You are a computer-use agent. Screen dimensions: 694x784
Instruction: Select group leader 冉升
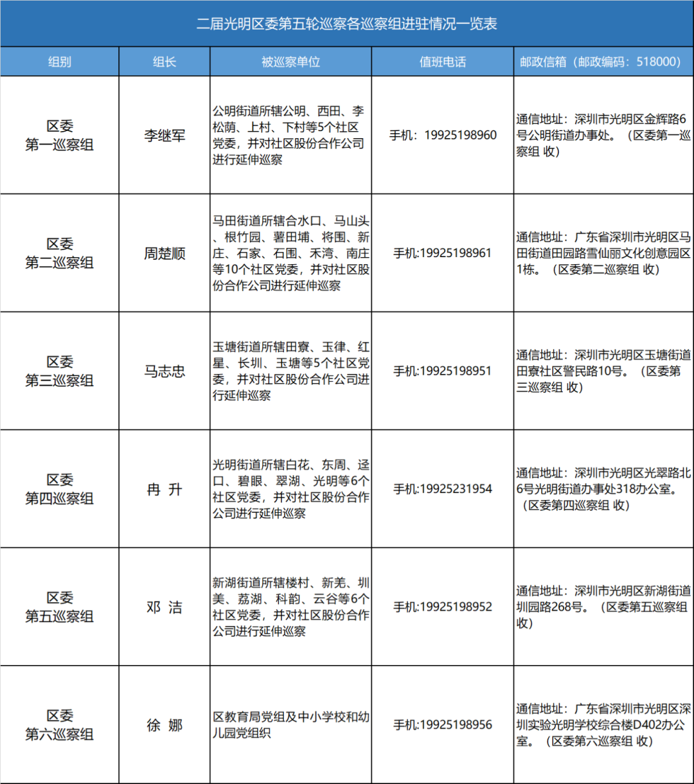[x=164, y=489]
